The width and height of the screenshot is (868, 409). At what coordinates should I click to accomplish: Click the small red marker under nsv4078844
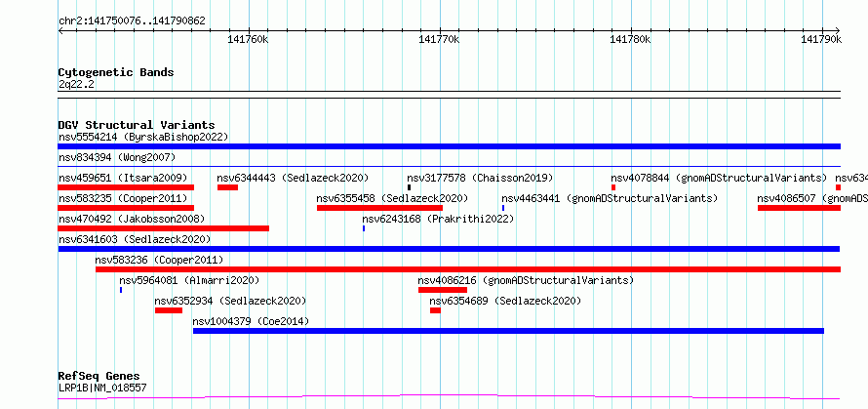[613, 187]
